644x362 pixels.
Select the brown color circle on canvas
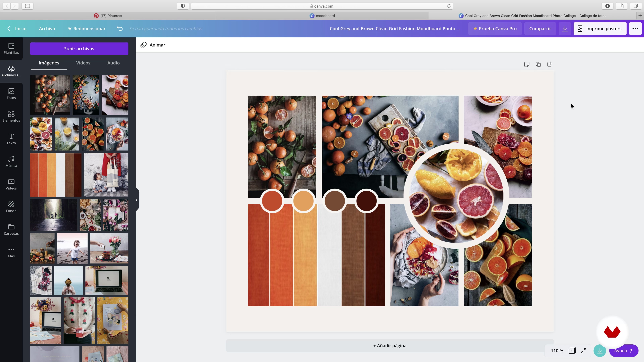(x=335, y=201)
